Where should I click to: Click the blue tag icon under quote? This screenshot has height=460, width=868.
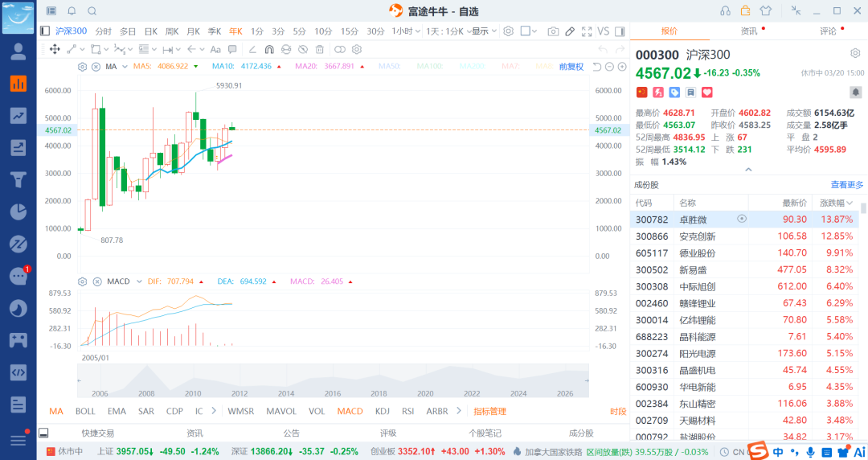[x=674, y=92]
